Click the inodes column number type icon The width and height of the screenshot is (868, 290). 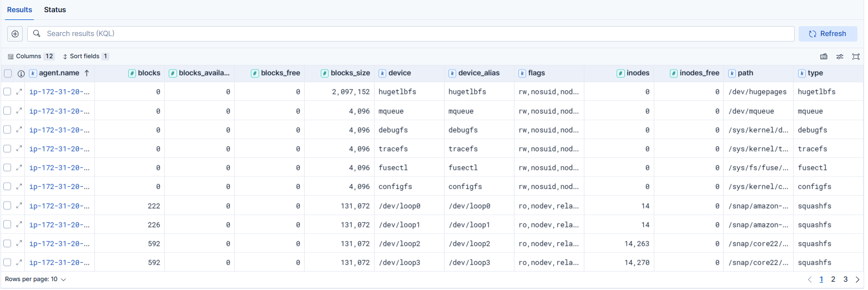(621, 73)
